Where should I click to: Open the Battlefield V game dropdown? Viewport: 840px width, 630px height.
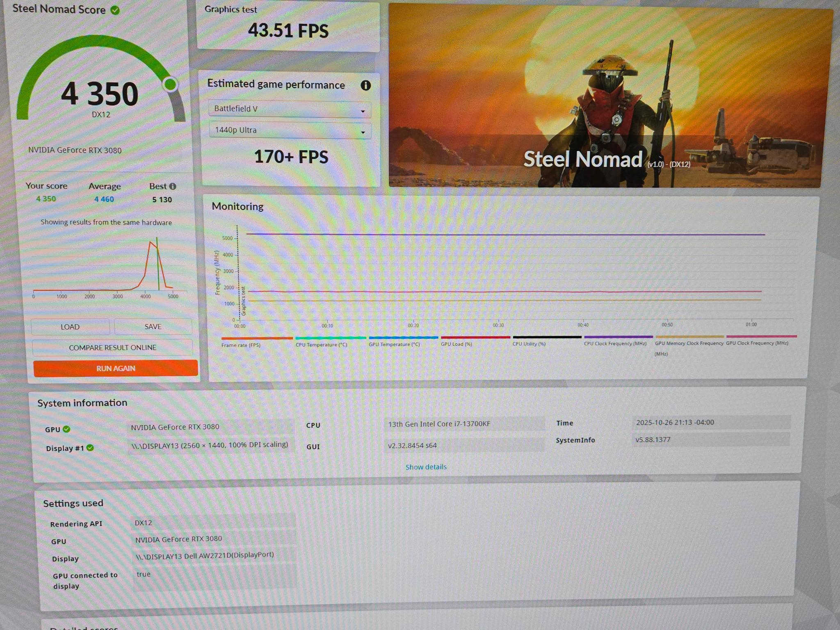coord(290,109)
